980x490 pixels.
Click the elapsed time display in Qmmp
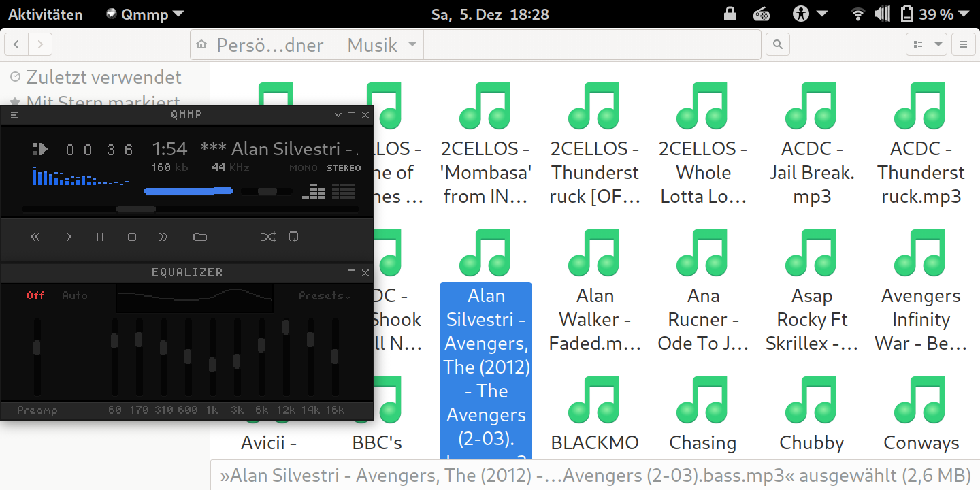point(99,150)
